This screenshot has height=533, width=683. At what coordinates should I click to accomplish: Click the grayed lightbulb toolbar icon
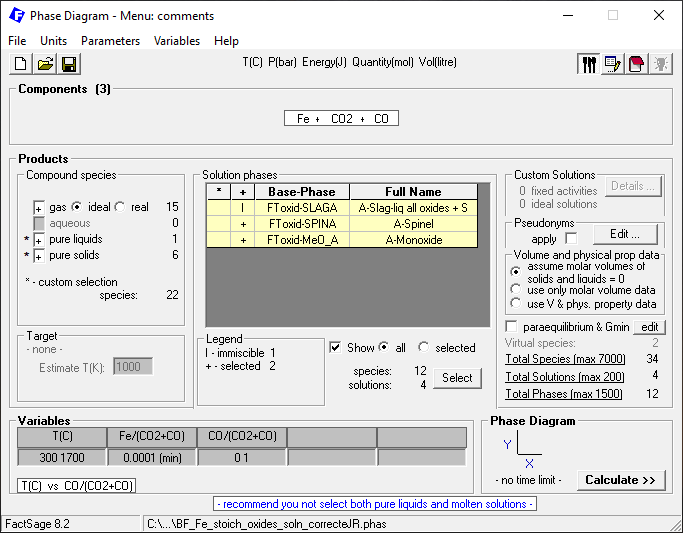pyautogui.click(x=661, y=64)
